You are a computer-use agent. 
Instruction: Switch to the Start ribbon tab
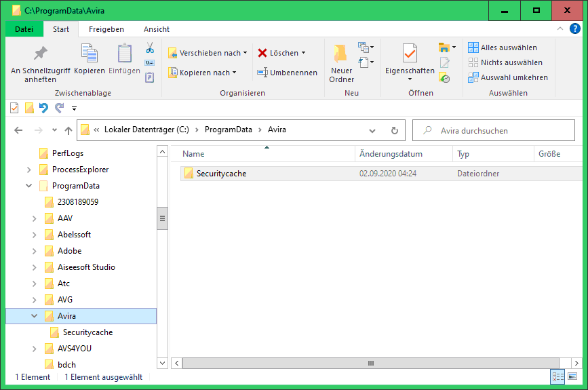(x=61, y=29)
